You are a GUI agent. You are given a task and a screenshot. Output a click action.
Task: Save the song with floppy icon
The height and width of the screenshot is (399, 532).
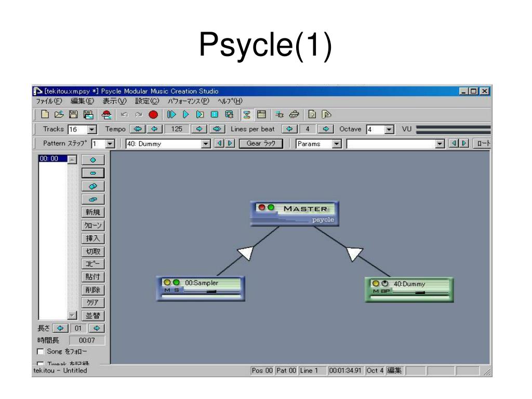point(73,115)
